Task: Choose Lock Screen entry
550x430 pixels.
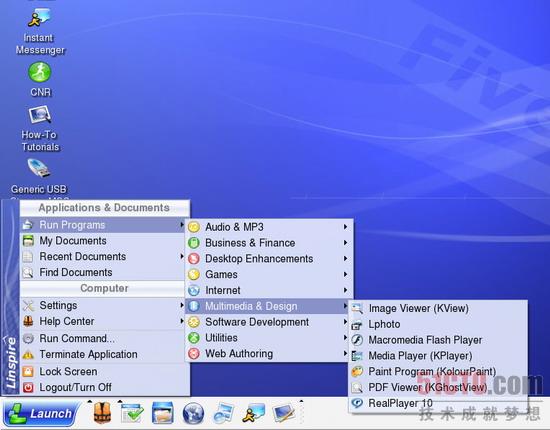Action: [105, 371]
